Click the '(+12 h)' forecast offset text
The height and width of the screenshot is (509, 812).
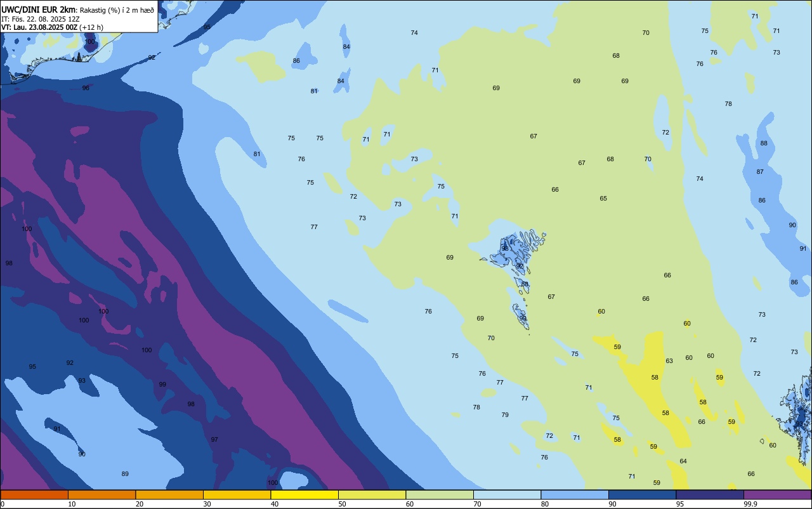click(x=91, y=27)
